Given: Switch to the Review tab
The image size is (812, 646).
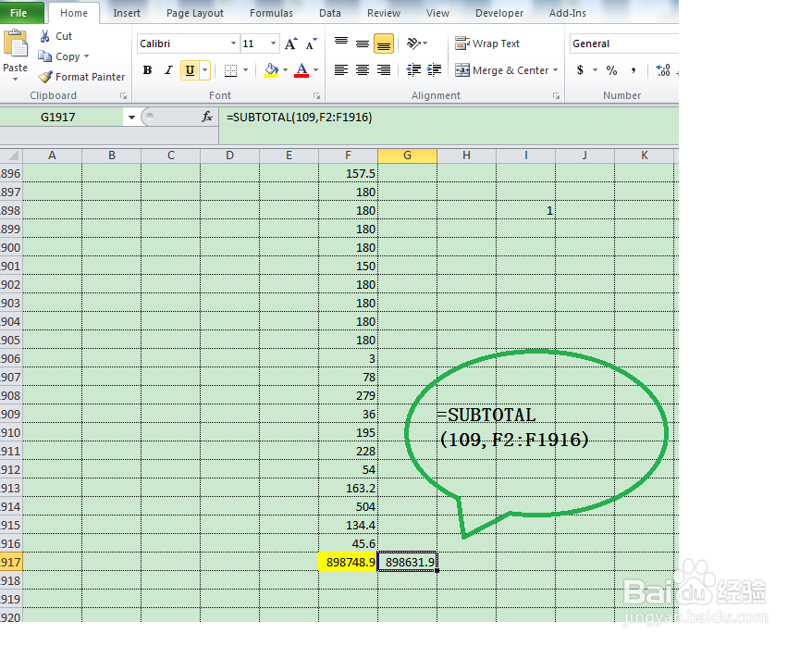Looking at the screenshot, I should point(384,13).
